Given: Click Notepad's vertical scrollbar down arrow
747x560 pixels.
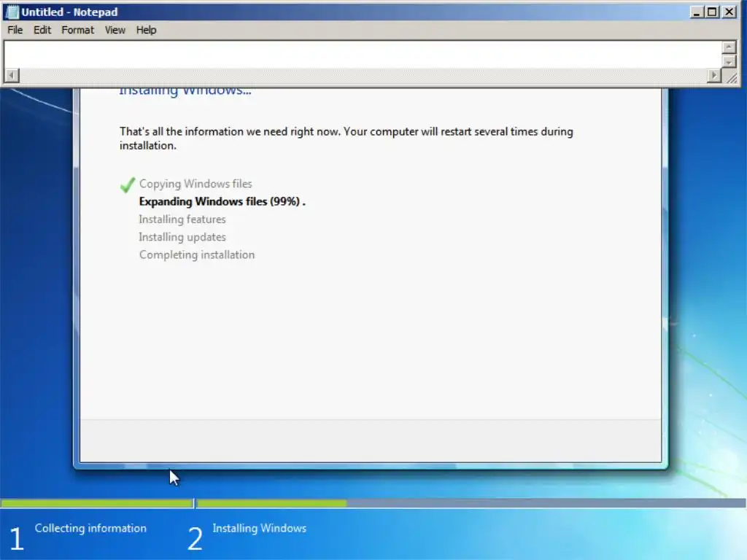Looking at the screenshot, I should [x=729, y=61].
